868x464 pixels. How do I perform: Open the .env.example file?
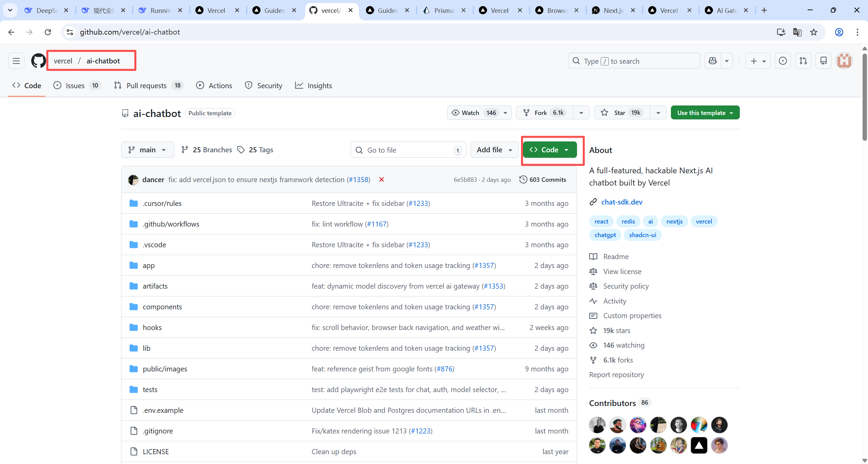click(163, 410)
